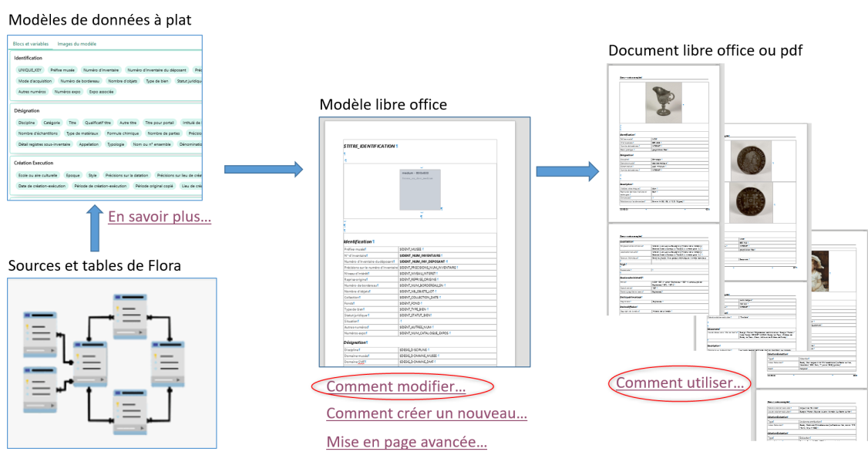Choose the "Typologie" chip
Image resolution: width=868 pixels, height=472 pixels.
point(116,144)
